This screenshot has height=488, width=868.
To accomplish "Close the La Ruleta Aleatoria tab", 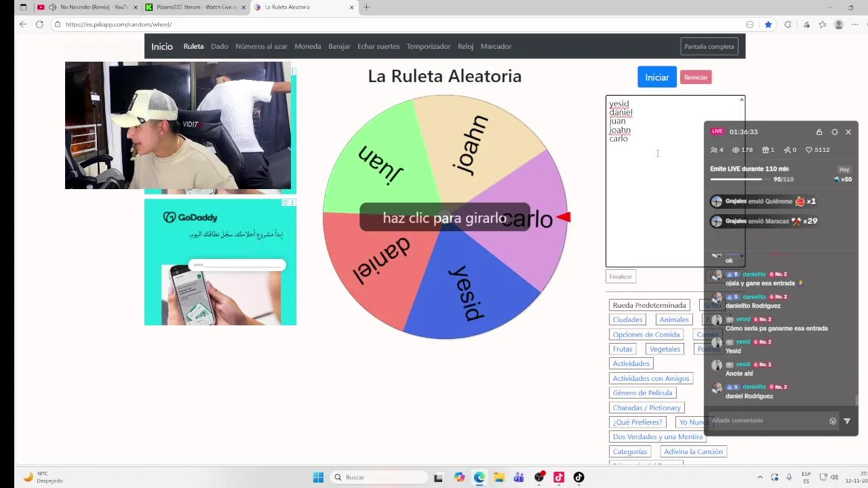I will pyautogui.click(x=352, y=7).
